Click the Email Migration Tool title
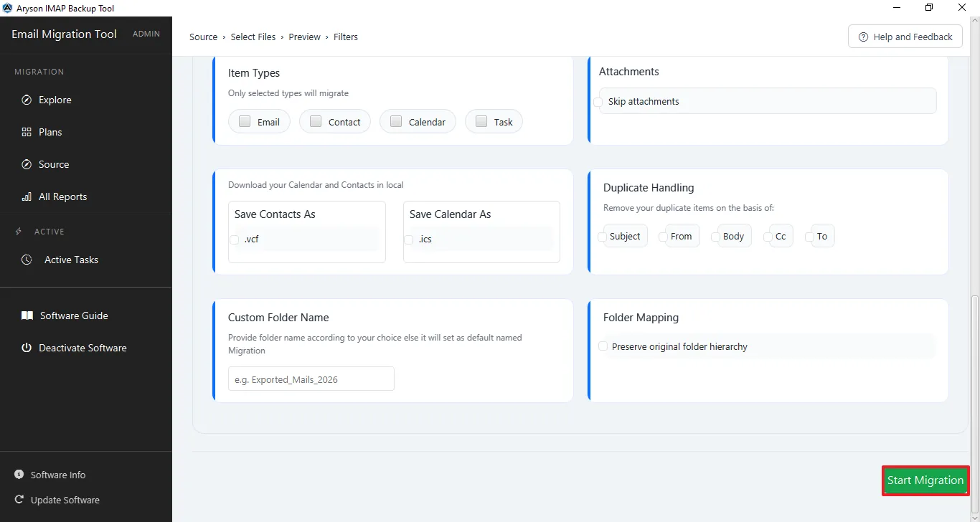Viewport: 980px width, 522px height. click(x=64, y=34)
